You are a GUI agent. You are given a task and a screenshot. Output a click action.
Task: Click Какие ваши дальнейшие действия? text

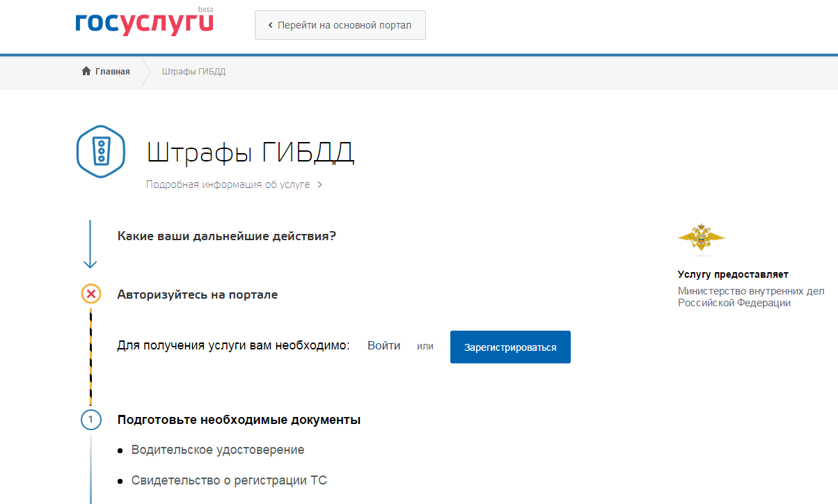click(227, 236)
